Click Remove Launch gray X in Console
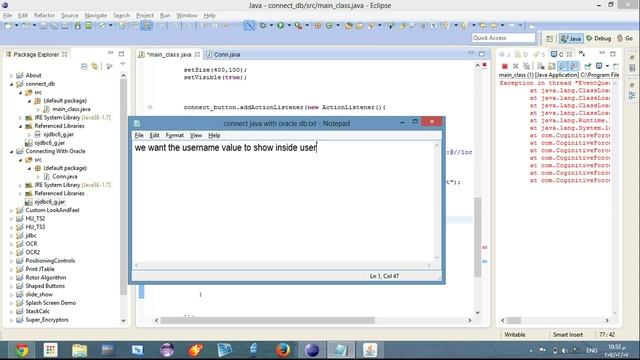This screenshot has width=640, height=360. click(x=516, y=66)
